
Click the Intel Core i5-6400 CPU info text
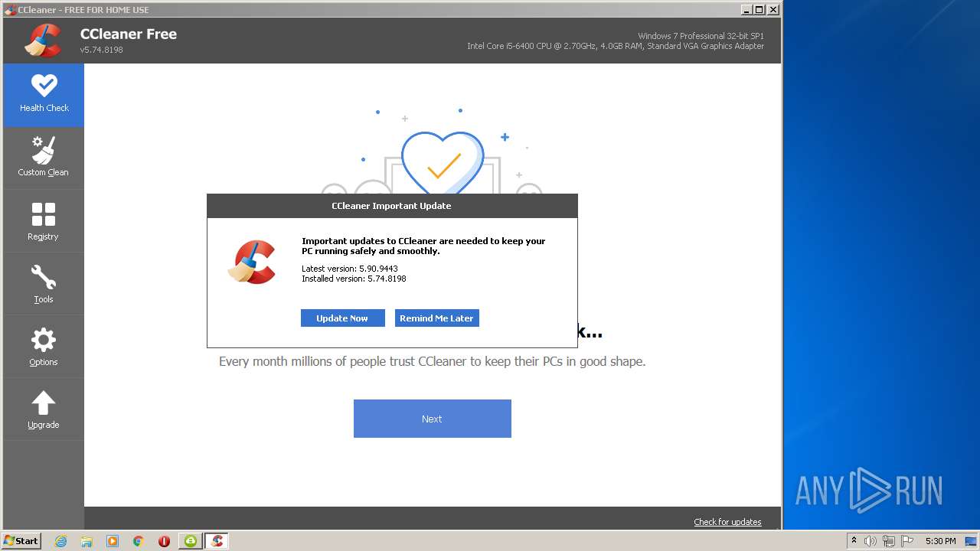[x=616, y=46]
